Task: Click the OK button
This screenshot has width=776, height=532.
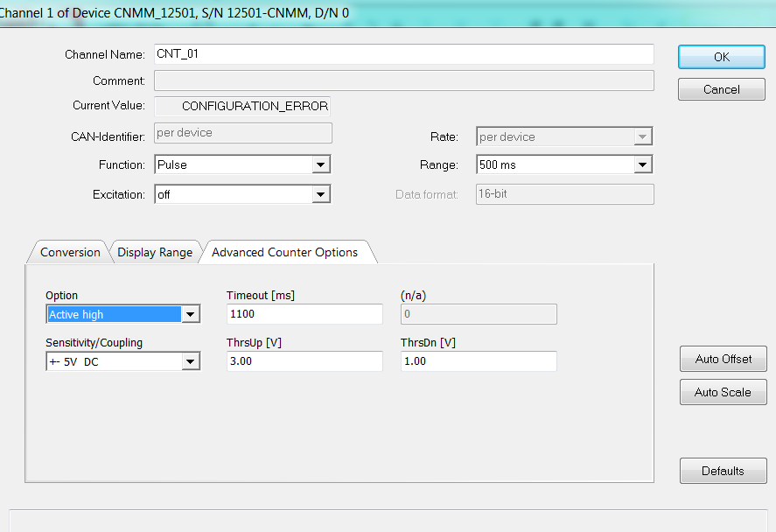Action: pyautogui.click(x=722, y=57)
